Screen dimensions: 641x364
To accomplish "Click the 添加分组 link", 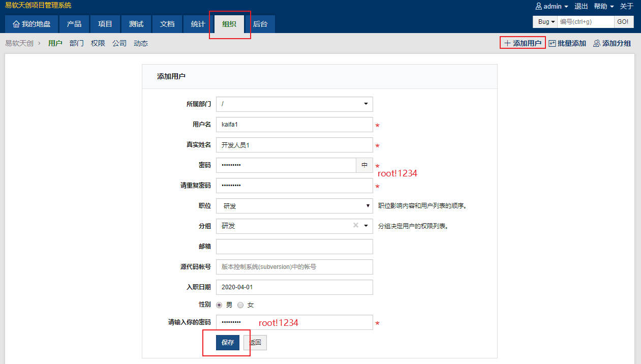I will pyautogui.click(x=612, y=43).
